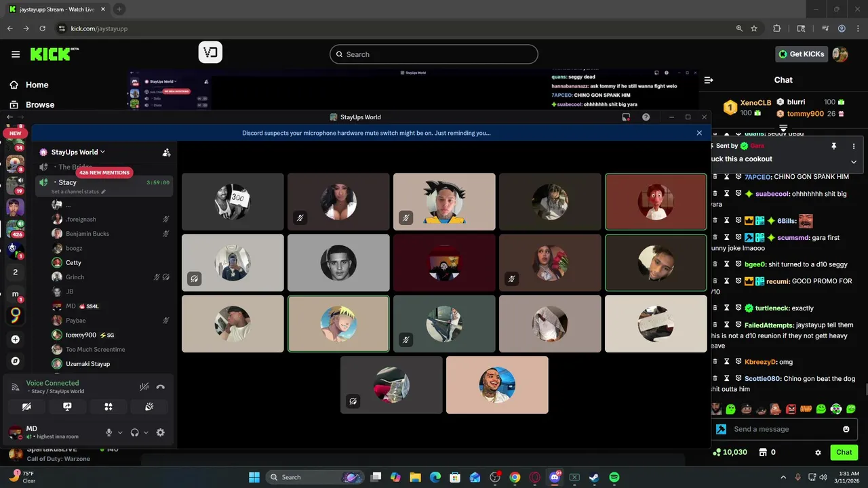Click 10,030 channel points balance
The height and width of the screenshot is (488, 868).
coord(730,452)
